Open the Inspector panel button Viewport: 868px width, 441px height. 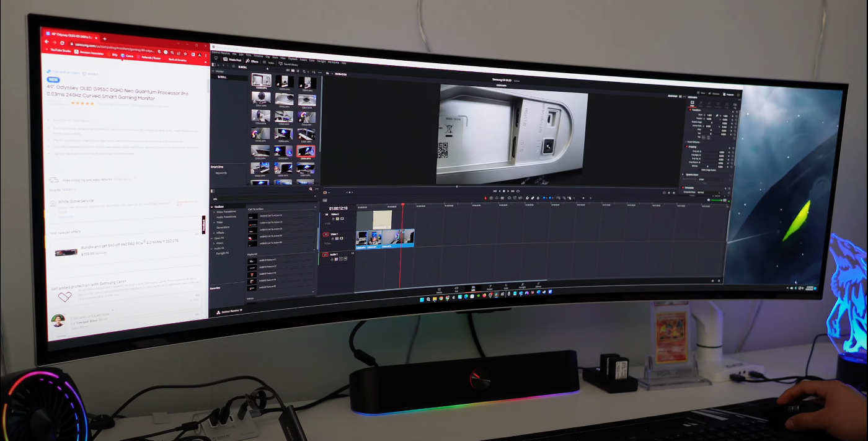(x=727, y=94)
